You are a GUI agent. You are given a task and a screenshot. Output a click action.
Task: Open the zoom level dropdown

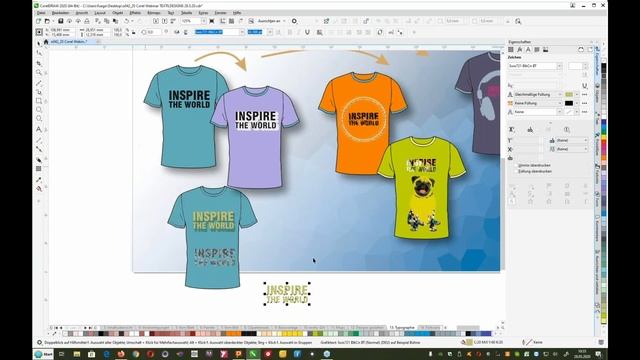pyautogui.click(x=203, y=21)
